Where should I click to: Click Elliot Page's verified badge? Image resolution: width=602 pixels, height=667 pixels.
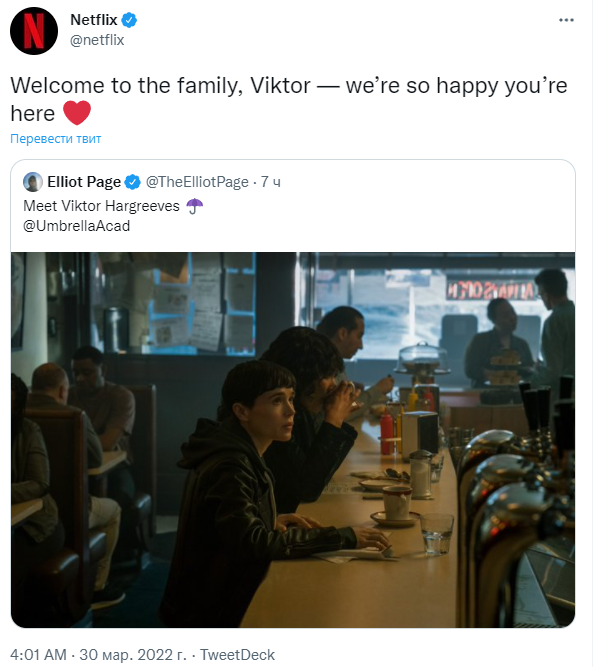[x=133, y=182]
